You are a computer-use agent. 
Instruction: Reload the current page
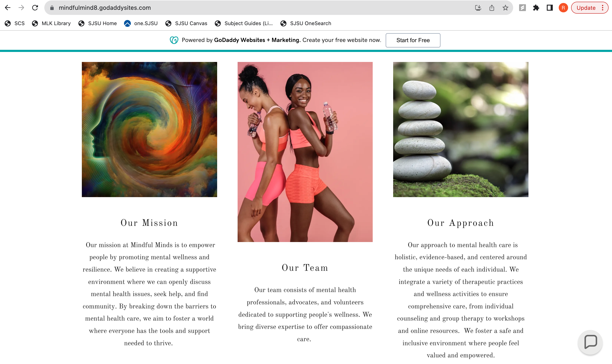pyautogui.click(x=35, y=8)
